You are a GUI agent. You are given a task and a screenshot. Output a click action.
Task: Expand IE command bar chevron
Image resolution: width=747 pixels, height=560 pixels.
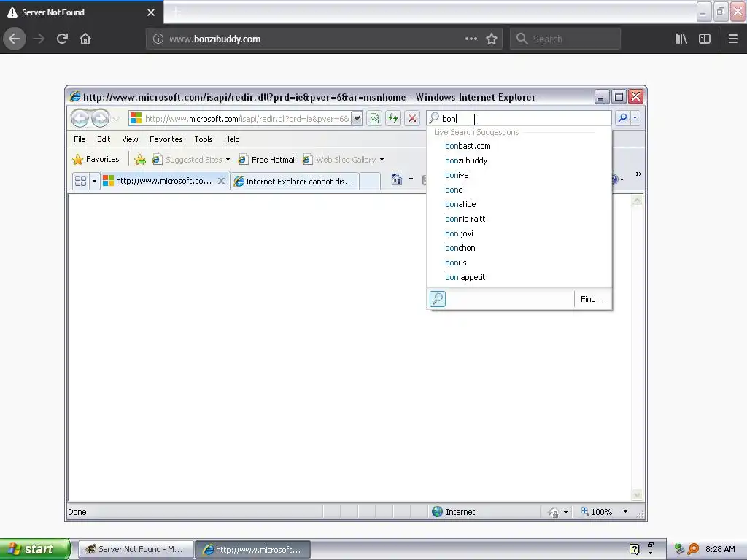[x=638, y=174]
